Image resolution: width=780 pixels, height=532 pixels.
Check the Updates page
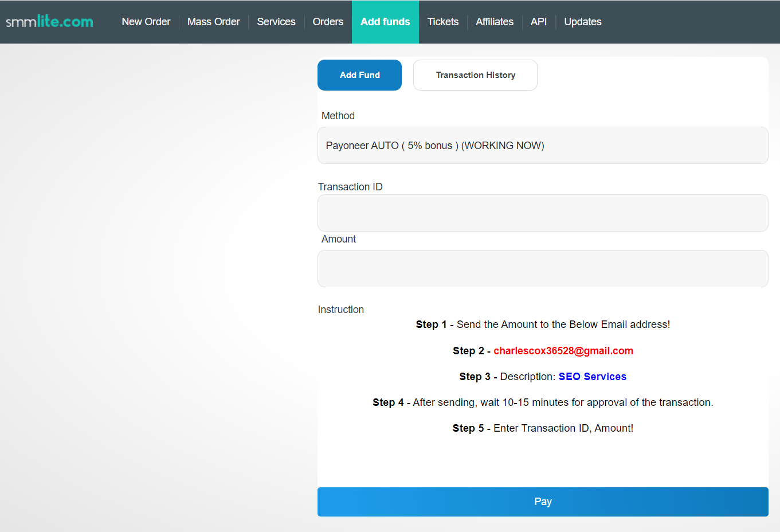click(x=582, y=22)
